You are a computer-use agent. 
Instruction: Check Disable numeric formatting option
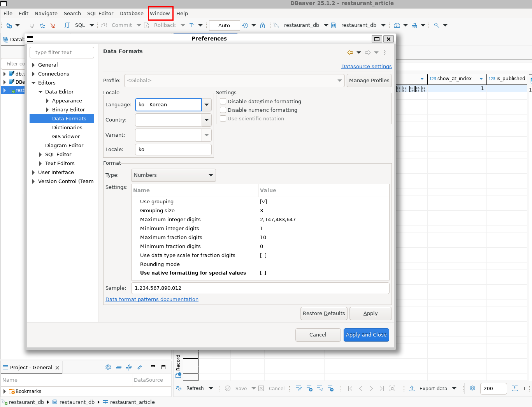(x=223, y=110)
